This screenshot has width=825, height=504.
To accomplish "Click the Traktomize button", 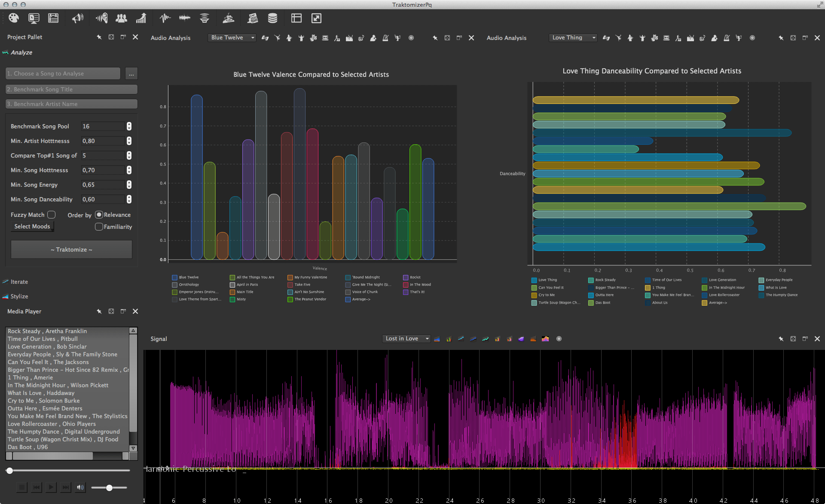I will tap(71, 249).
